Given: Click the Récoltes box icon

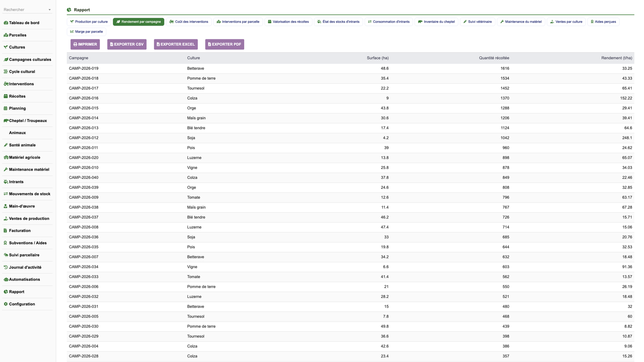Looking at the screenshot, I should (x=6, y=96).
